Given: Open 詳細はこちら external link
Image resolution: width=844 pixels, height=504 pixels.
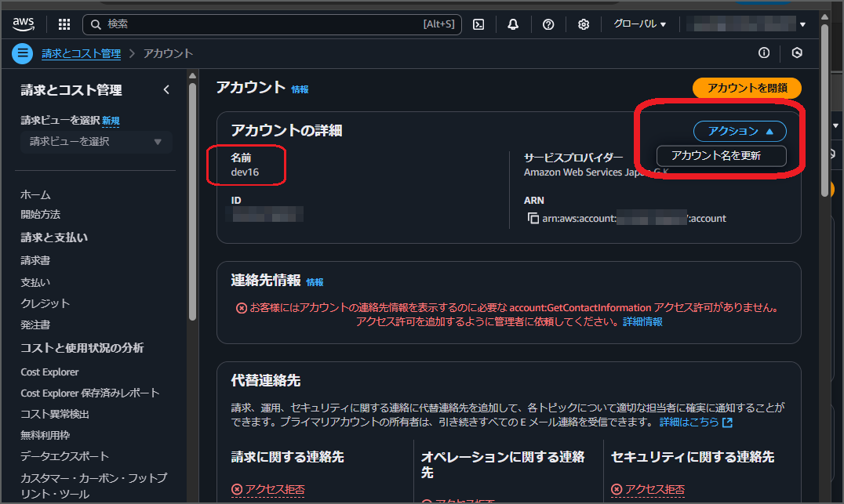Looking at the screenshot, I should pos(696,422).
